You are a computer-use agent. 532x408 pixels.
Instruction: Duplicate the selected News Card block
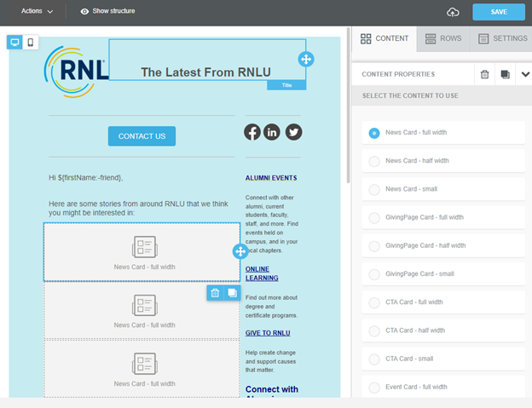(233, 293)
